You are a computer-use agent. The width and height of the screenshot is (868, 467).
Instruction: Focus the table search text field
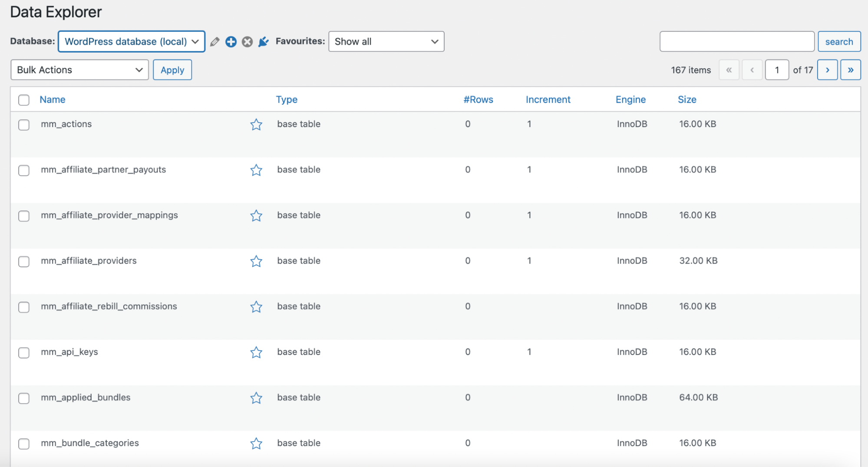736,42
